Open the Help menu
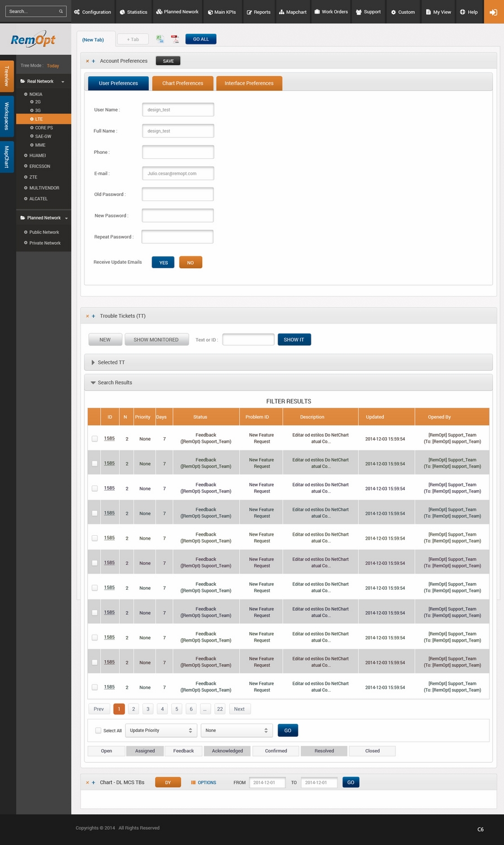The width and height of the screenshot is (504, 845). pyautogui.click(x=469, y=12)
